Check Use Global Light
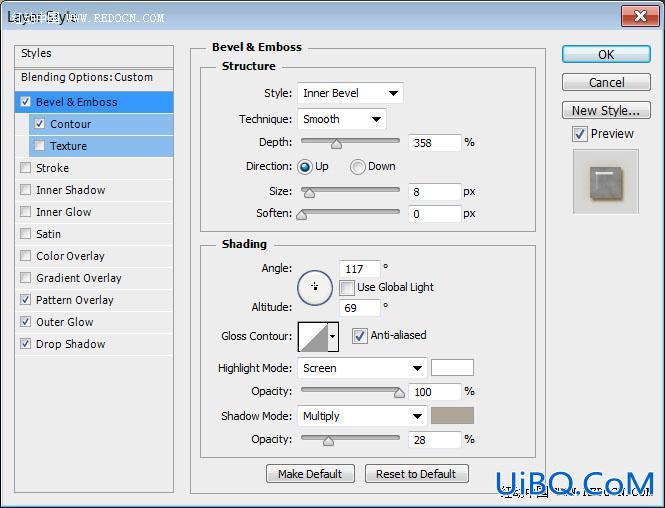Viewport: 665px width, 508px height. click(x=346, y=287)
